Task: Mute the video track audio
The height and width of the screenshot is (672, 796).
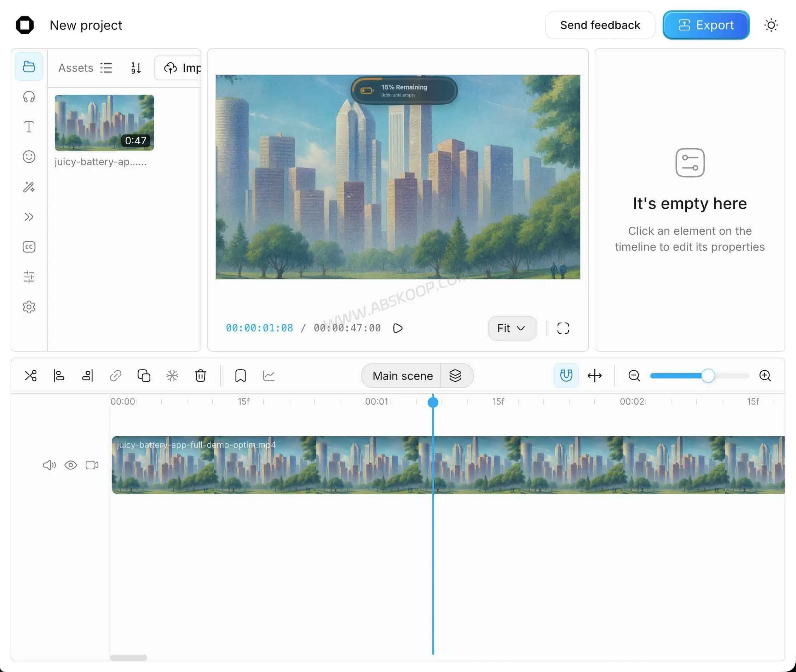Action: click(x=50, y=465)
